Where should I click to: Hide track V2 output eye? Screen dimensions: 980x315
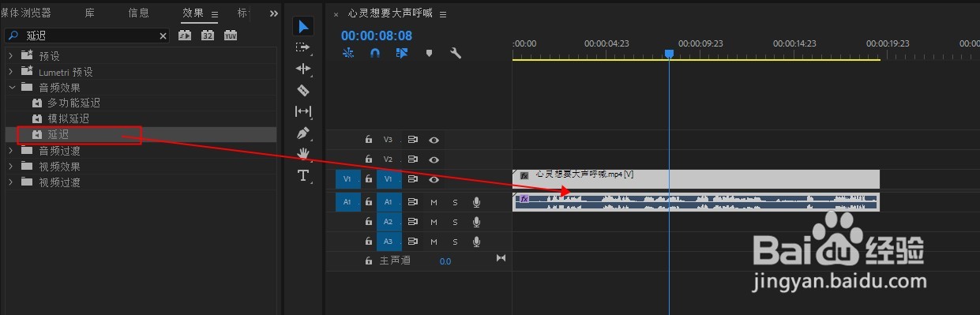coord(434,159)
